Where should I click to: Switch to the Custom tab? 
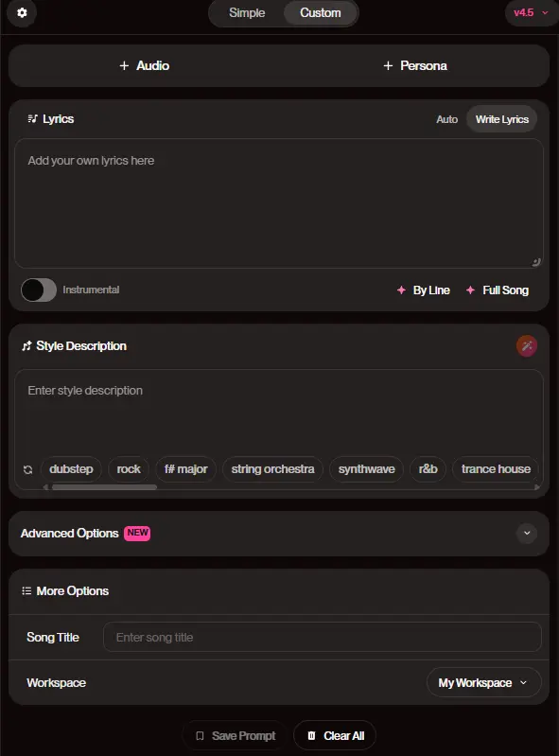click(321, 12)
